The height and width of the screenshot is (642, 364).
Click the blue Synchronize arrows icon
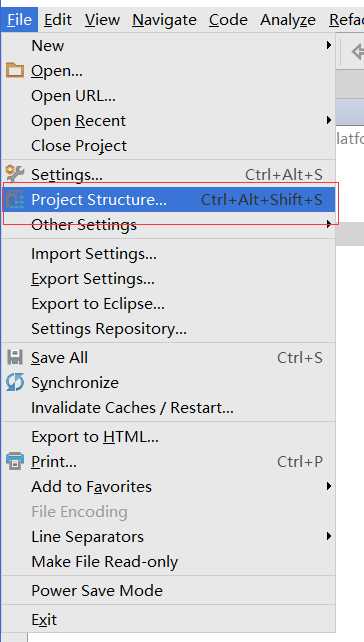point(15,382)
